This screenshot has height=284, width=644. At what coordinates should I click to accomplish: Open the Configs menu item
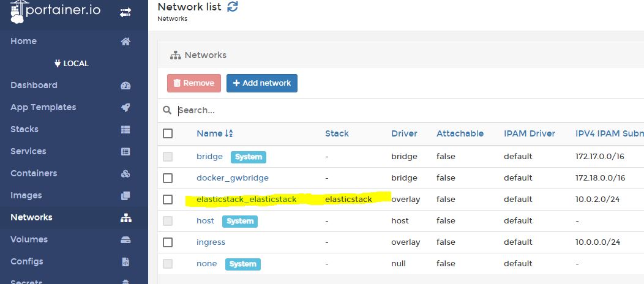(x=27, y=261)
